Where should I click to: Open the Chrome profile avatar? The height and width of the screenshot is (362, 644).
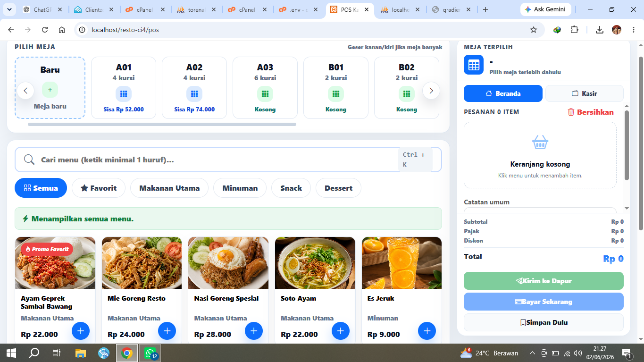coord(617,30)
